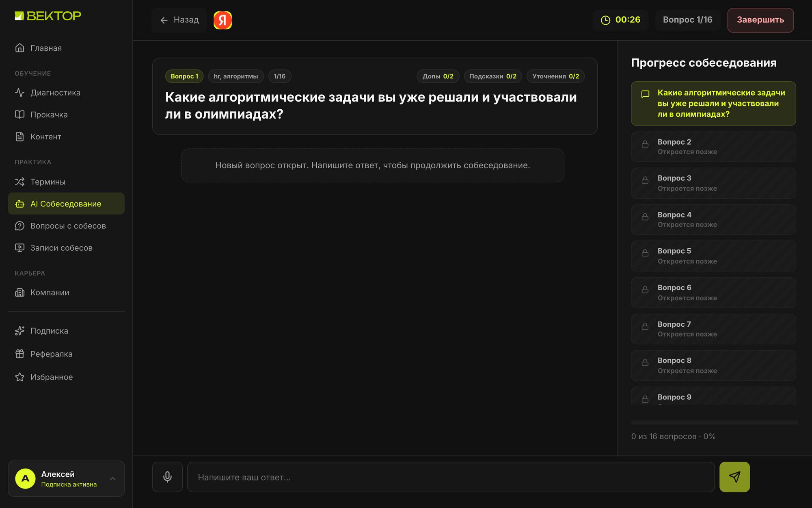Open Вопросы с собесов page
This screenshot has width=812, height=508.
pyautogui.click(x=66, y=226)
